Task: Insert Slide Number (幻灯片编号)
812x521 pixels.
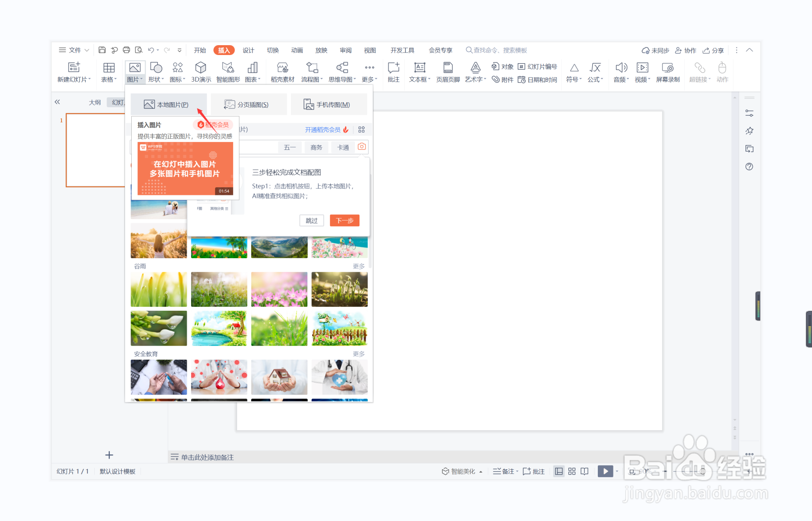Action: pyautogui.click(x=537, y=67)
